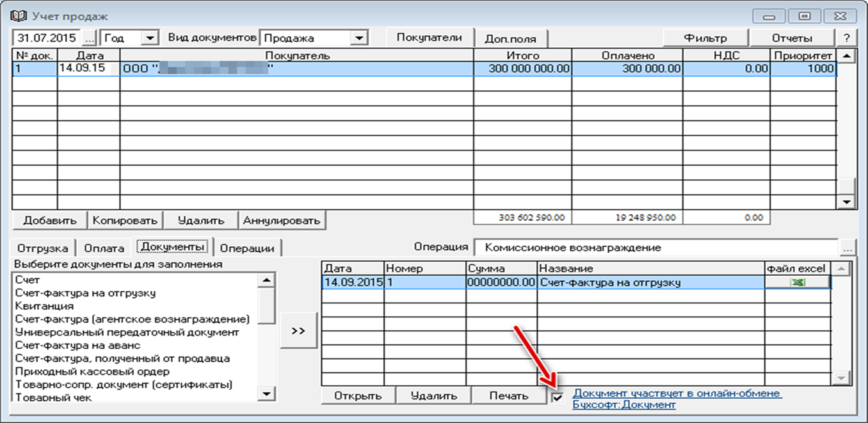Image resolution: width=868 pixels, height=423 pixels.
Task: Click the Операция field with Комиссионное вознаграждение
Action: point(656,248)
